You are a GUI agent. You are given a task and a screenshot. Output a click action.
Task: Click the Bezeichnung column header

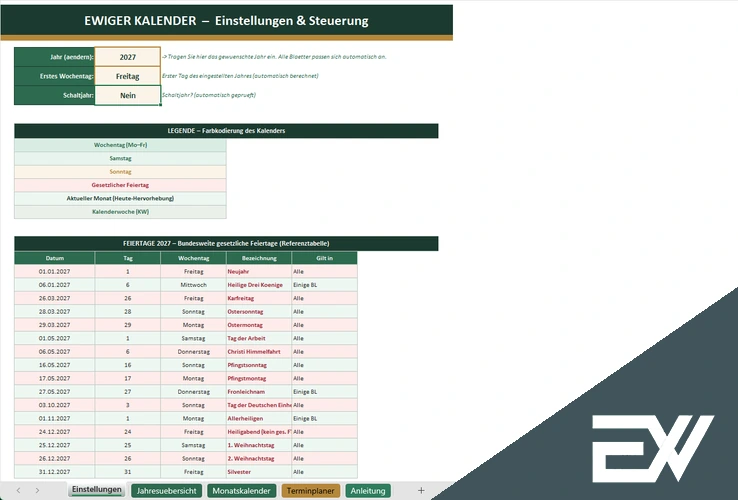[x=259, y=258]
